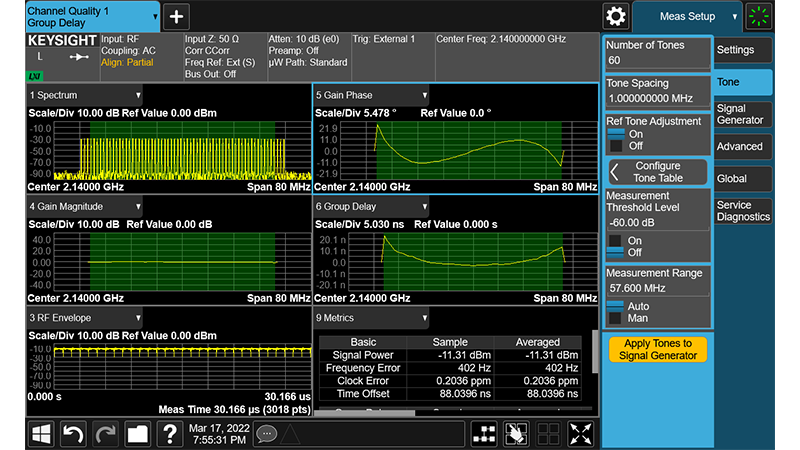This screenshot has width=800, height=450.
Task: Open the block diagram layout icon
Action: (x=484, y=434)
